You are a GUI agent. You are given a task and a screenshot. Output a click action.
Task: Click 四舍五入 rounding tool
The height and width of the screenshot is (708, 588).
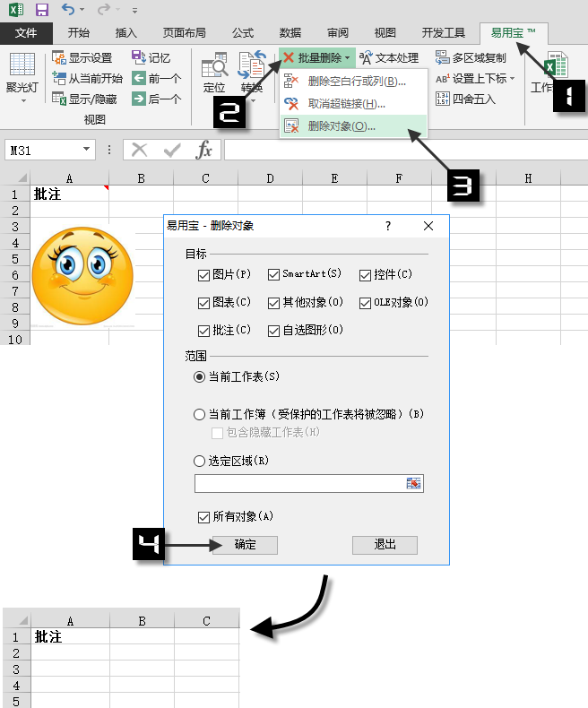[465, 99]
